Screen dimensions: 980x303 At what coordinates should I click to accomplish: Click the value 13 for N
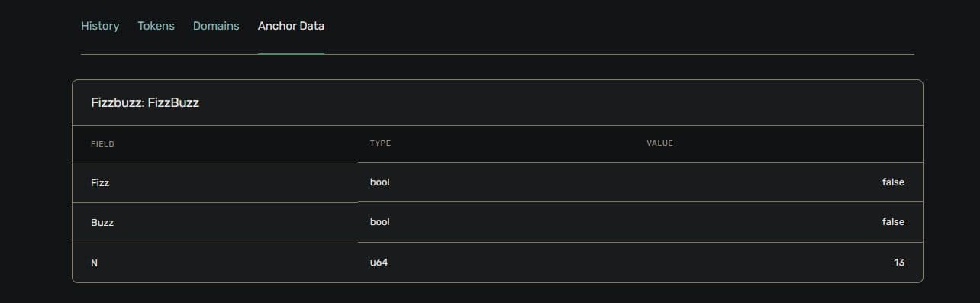[x=899, y=262]
